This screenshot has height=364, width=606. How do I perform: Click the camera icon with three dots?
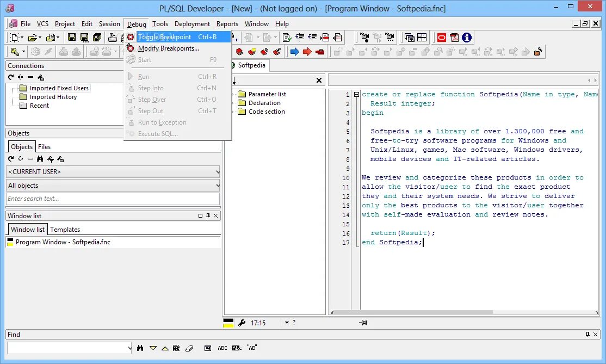pos(389,37)
